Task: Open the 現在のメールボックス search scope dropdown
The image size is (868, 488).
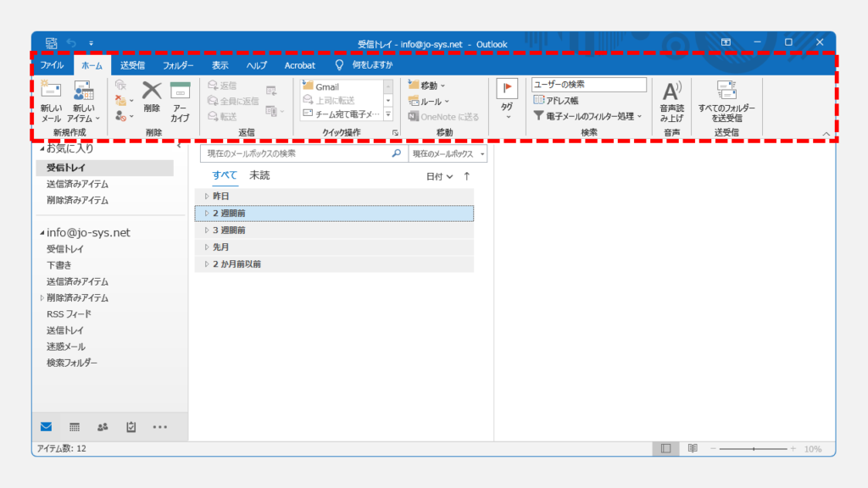Action: (x=448, y=154)
